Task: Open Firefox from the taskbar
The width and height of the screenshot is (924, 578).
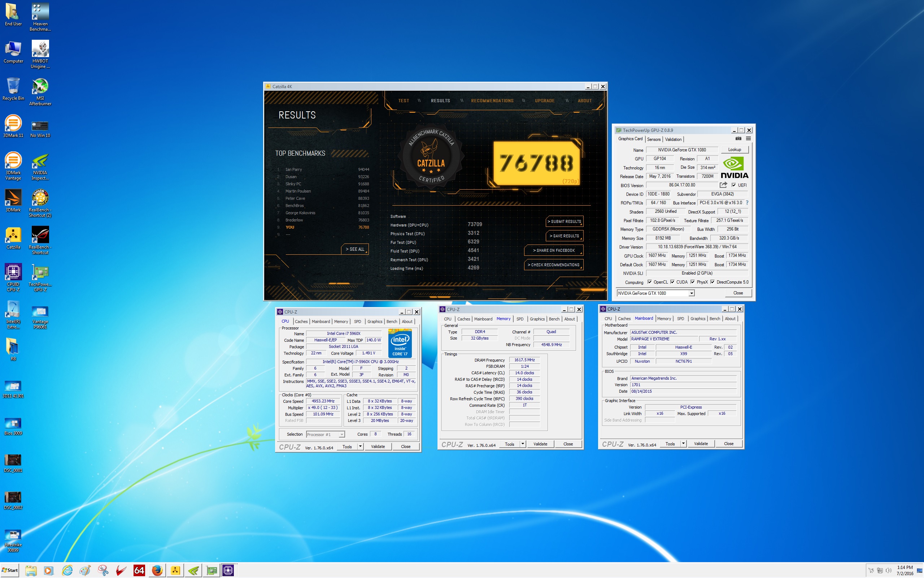Action: click(157, 570)
